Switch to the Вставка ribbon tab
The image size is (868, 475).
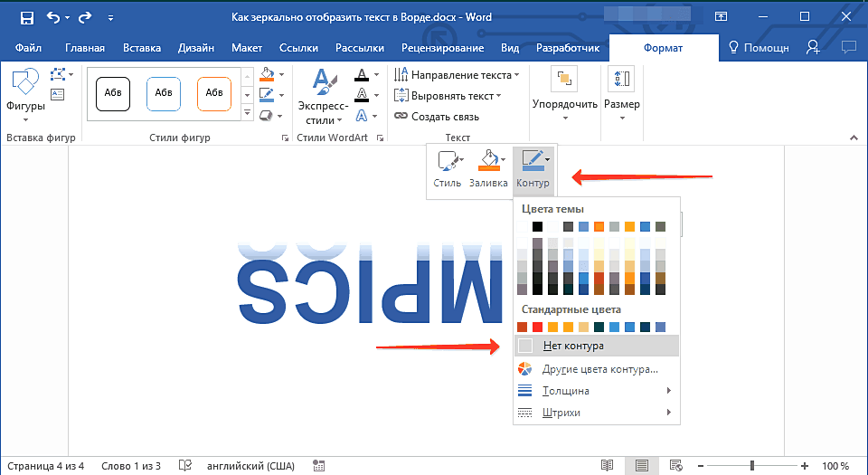[141, 48]
